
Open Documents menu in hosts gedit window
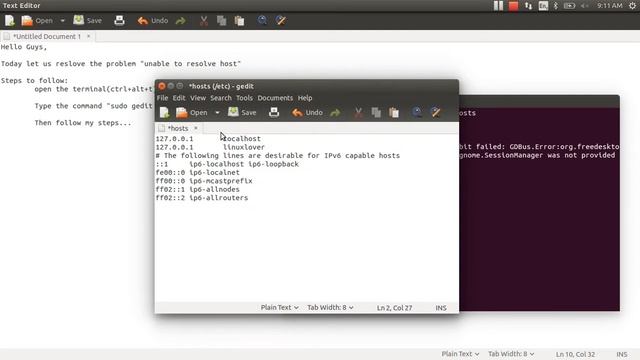(x=275, y=98)
